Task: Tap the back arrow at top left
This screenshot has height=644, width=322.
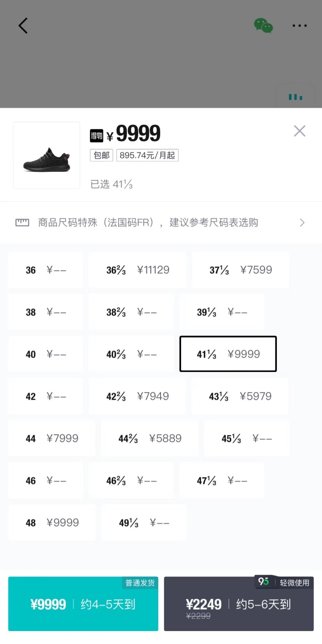Action: click(23, 26)
